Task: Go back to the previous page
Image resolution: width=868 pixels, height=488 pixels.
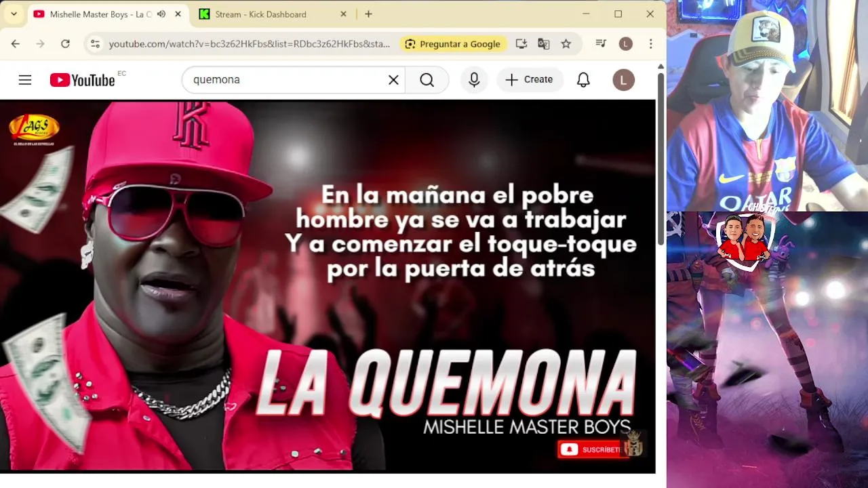Action: pyautogui.click(x=16, y=44)
